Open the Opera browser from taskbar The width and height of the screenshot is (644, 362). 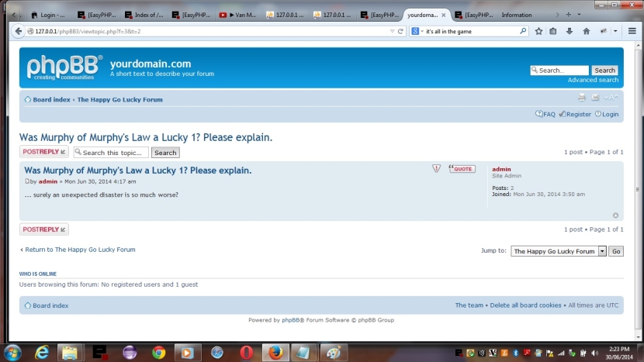click(246, 352)
